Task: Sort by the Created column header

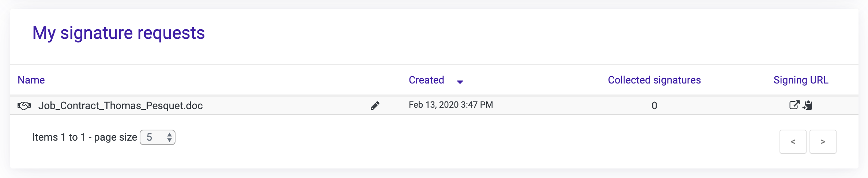Action: (x=426, y=80)
